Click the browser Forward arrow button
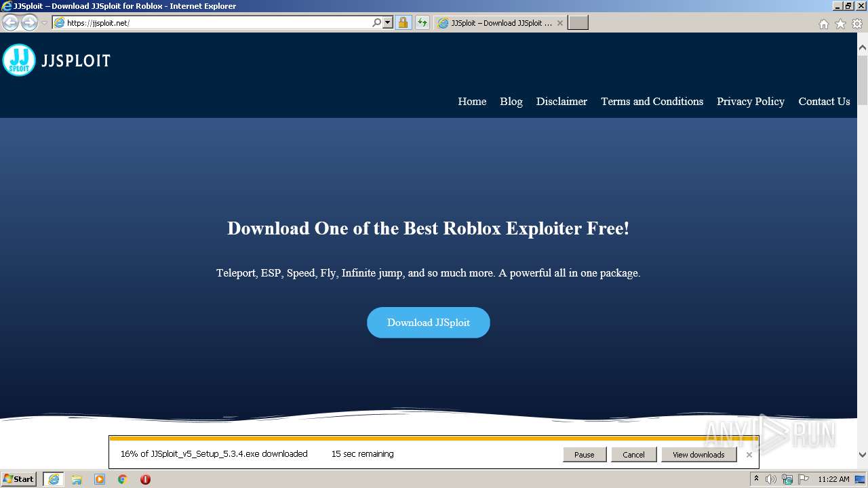Screen dimensions: 868x488 pyautogui.click(x=29, y=22)
